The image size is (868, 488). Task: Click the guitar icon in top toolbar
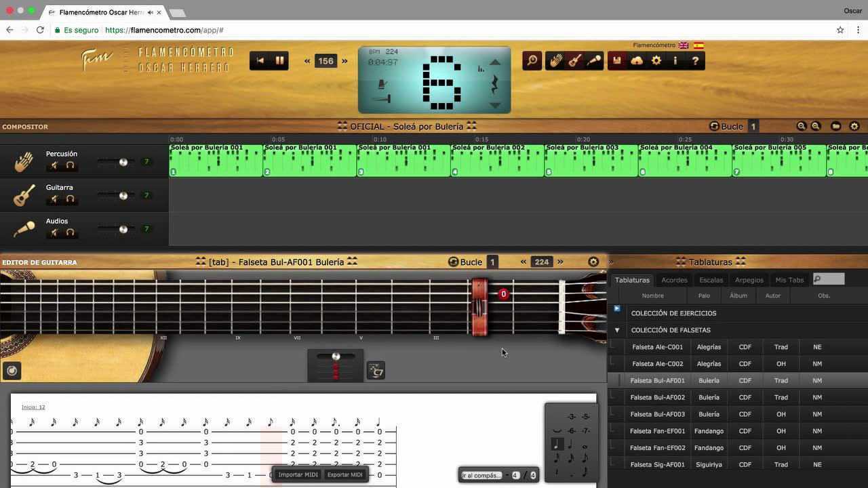coord(574,61)
